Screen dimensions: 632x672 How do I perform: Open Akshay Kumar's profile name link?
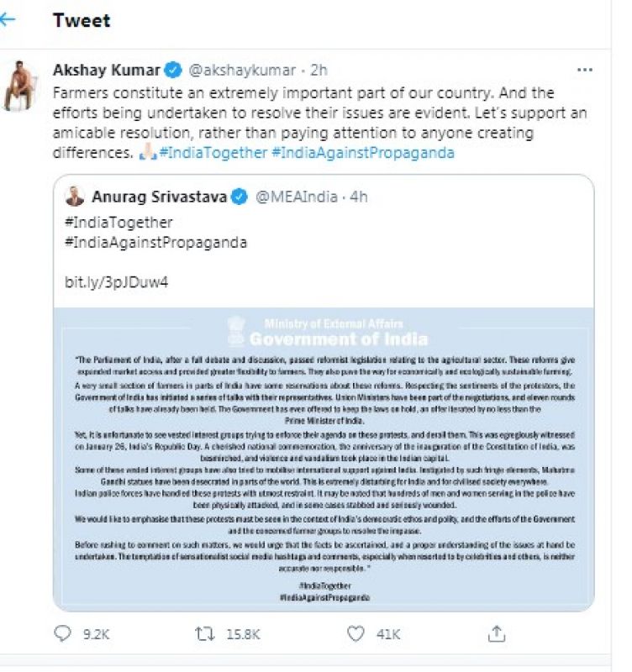105,70
